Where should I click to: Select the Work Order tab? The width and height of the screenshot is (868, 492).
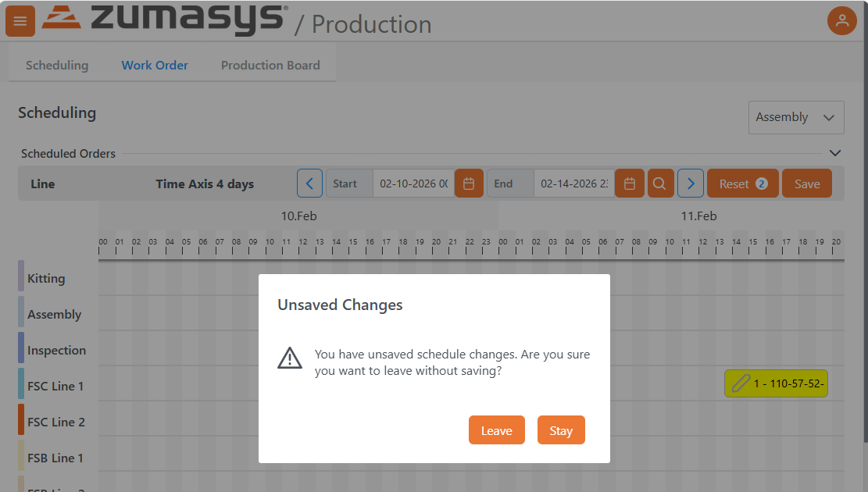pyautogui.click(x=154, y=65)
